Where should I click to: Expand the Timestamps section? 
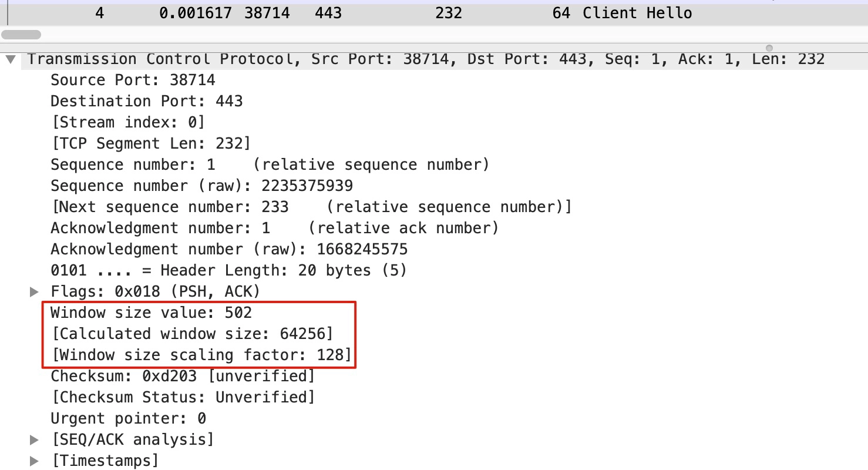click(x=35, y=461)
